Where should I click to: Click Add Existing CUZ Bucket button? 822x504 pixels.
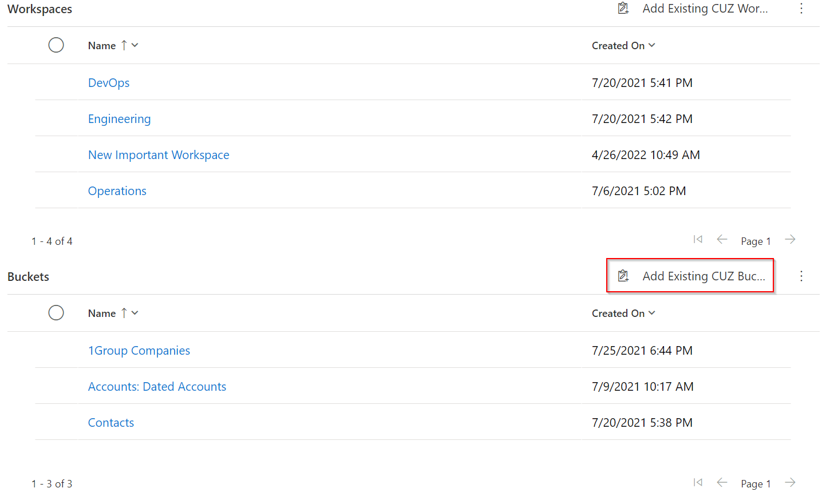(x=690, y=276)
